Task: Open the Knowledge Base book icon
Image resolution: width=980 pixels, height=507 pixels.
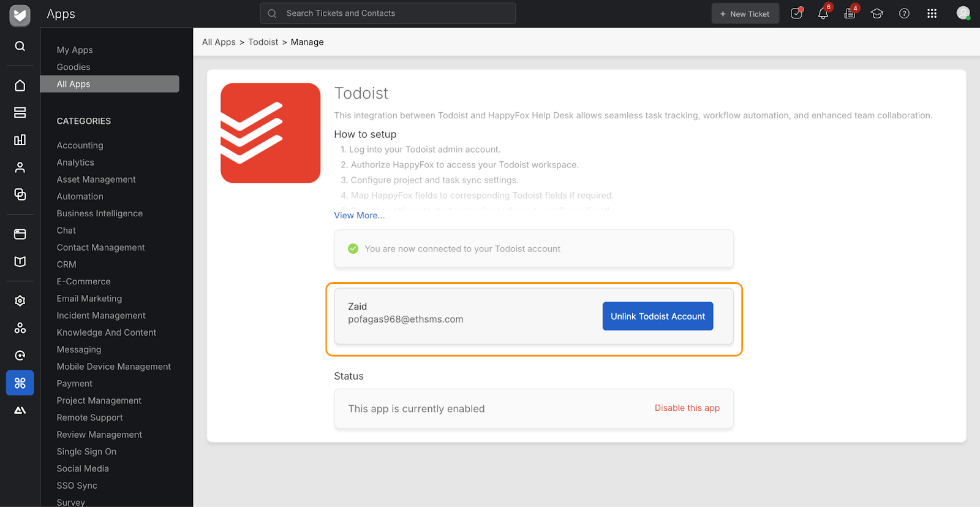Action: coord(20,262)
